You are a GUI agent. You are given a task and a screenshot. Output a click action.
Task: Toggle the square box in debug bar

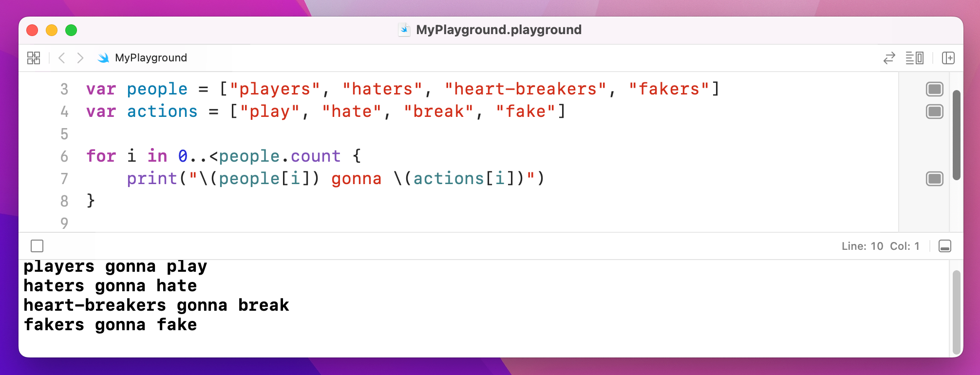[37, 246]
